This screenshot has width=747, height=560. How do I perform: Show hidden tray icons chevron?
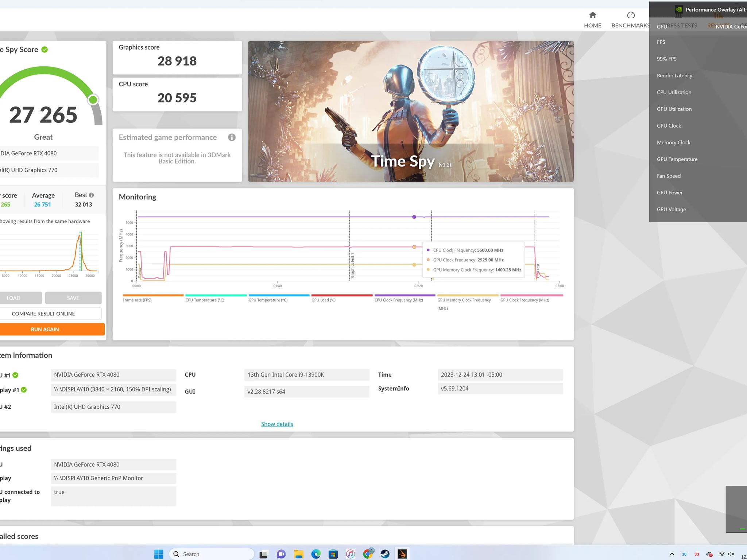coord(671,554)
